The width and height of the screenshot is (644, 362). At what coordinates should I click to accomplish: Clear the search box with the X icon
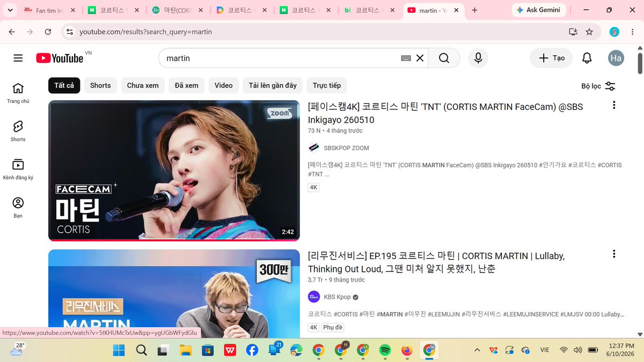420,58
